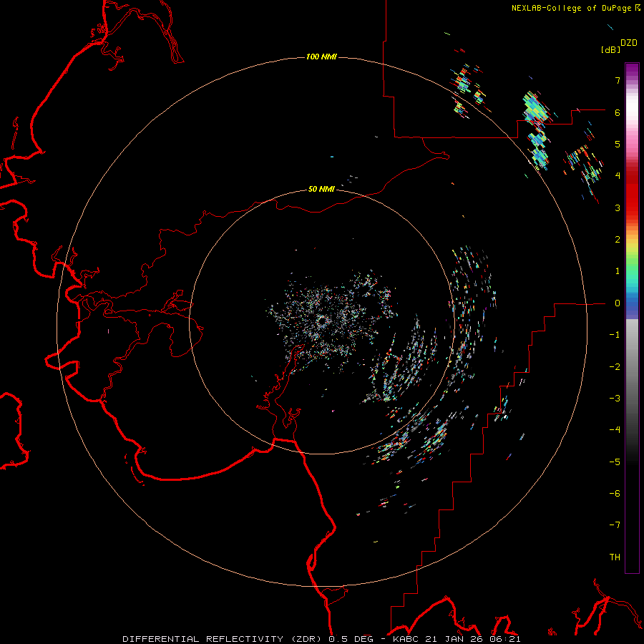Click the -4 dB scale value

(x=615, y=430)
